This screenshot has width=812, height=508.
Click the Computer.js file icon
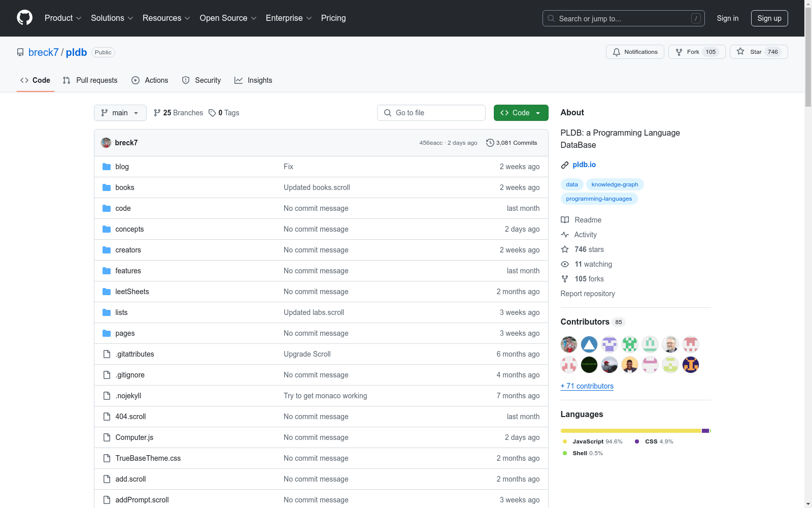tap(107, 437)
